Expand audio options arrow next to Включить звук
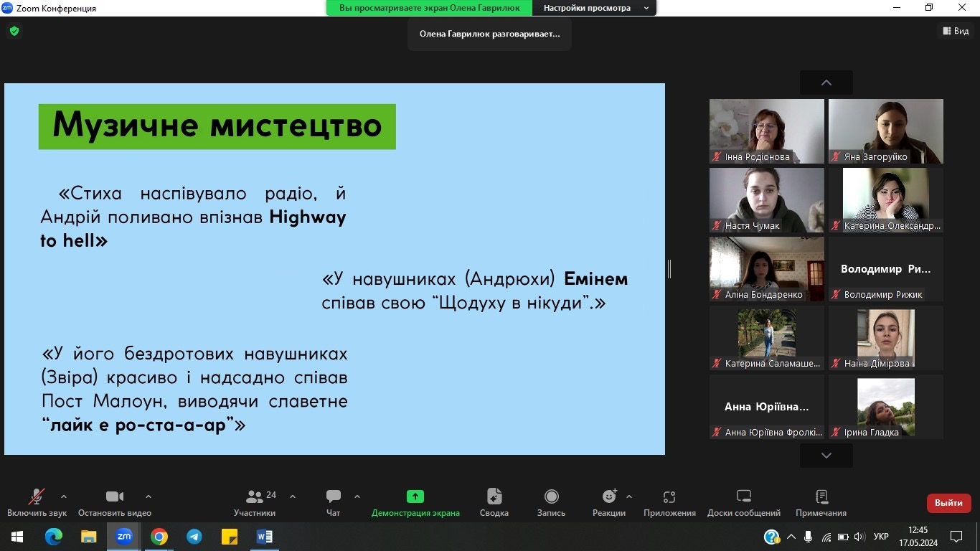980x551 pixels. pyautogui.click(x=64, y=496)
